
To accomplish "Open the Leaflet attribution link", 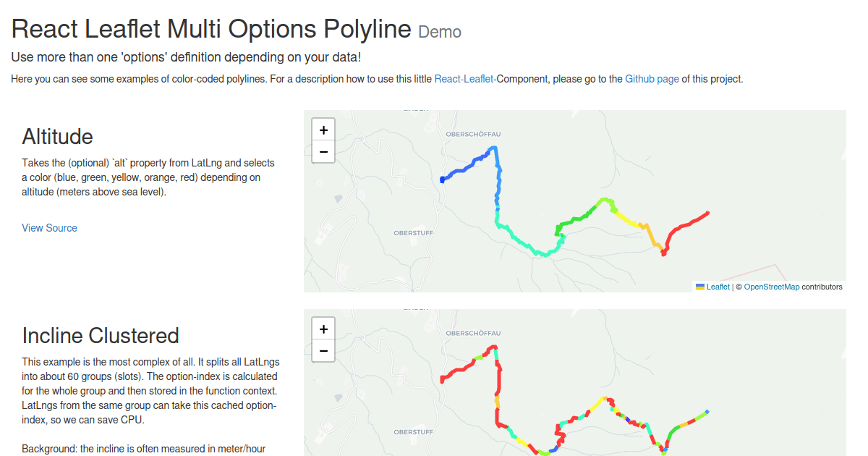I will point(718,287).
